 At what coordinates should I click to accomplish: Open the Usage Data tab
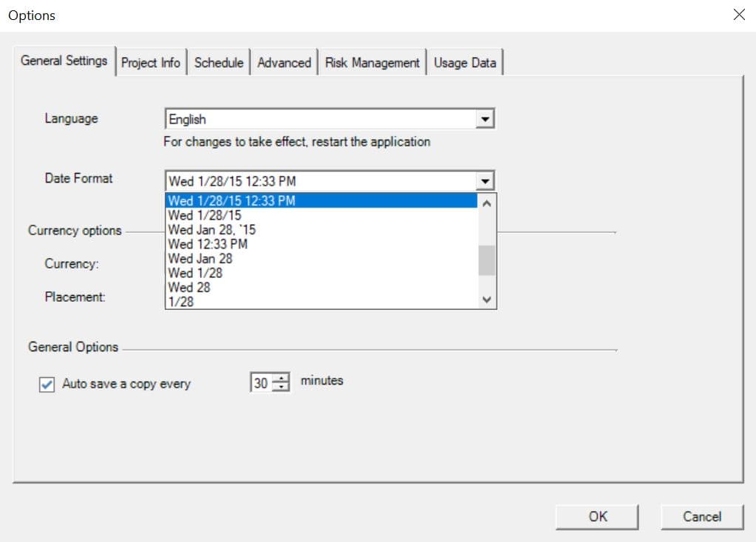(x=465, y=62)
